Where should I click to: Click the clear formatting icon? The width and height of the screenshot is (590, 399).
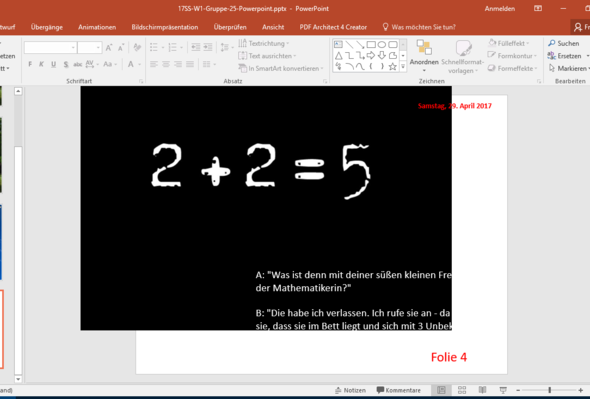pos(137,47)
